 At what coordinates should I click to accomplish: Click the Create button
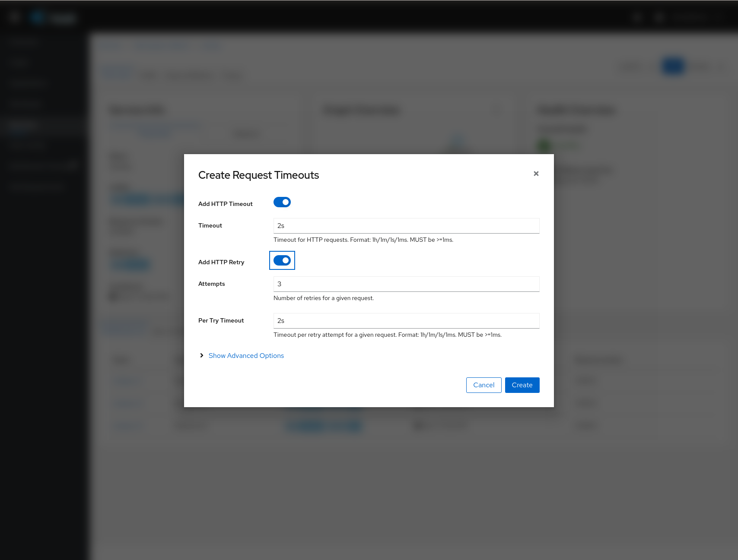point(522,385)
